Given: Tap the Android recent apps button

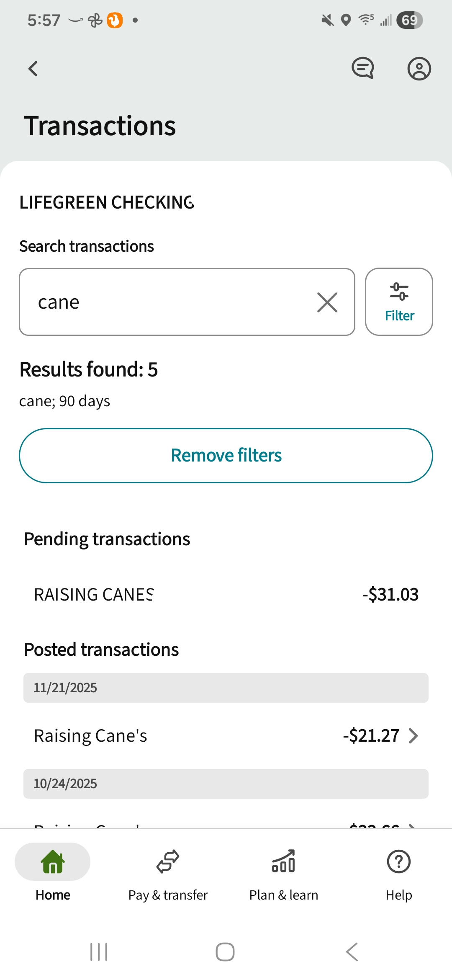Looking at the screenshot, I should (99, 952).
